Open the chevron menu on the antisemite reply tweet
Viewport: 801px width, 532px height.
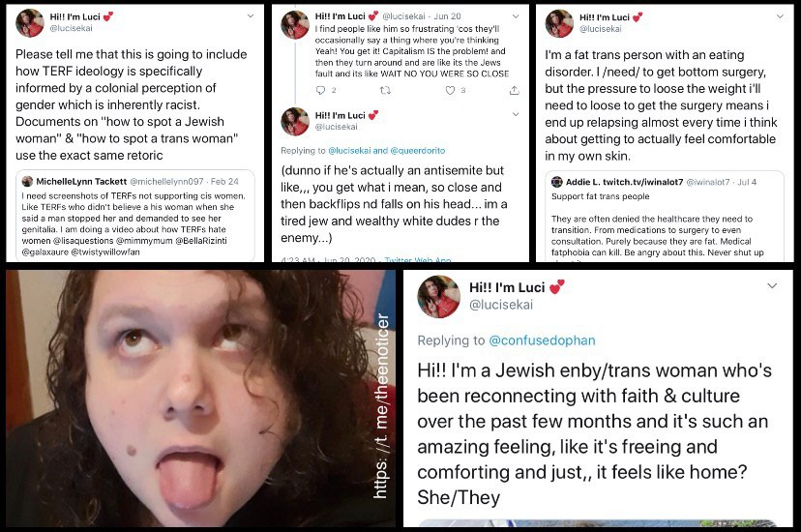click(516, 114)
